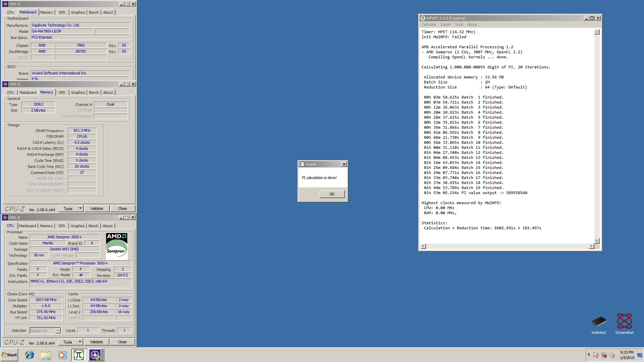Screen dimensions: 644x362
Task: Click the Command Rate 2T value
Action: tap(82, 173)
